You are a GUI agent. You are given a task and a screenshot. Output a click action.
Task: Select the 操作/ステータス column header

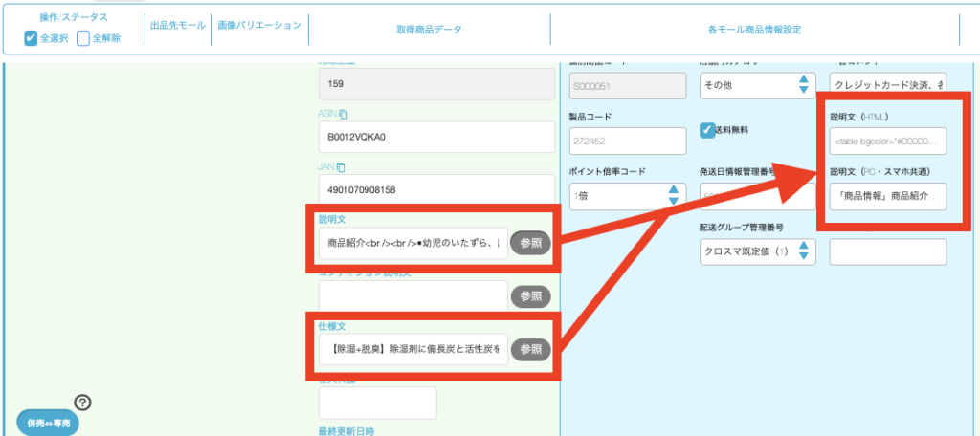point(73,17)
